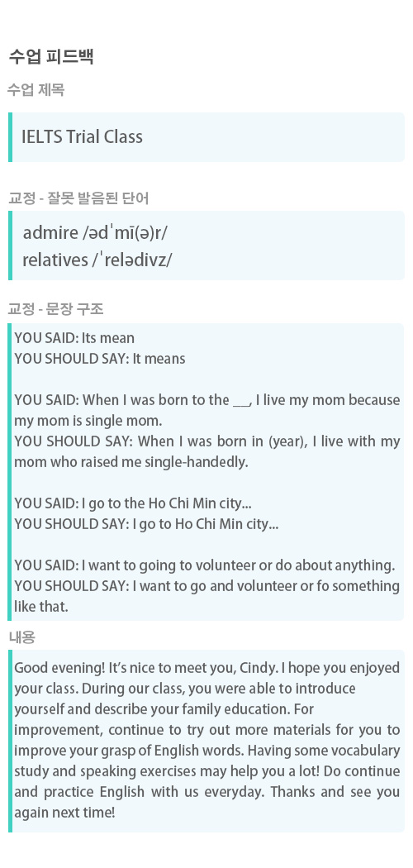
Task: Select the 수업 제목 label
Action: click(x=36, y=89)
